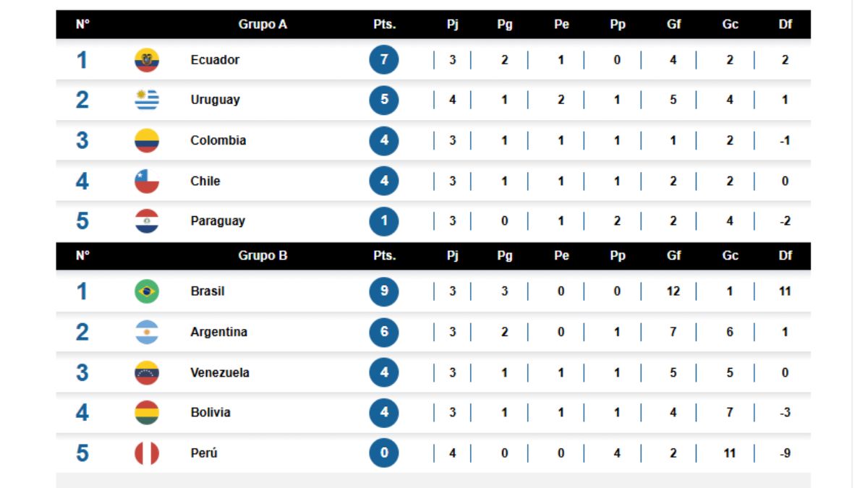Click the Brasil flag icon

coord(147,291)
